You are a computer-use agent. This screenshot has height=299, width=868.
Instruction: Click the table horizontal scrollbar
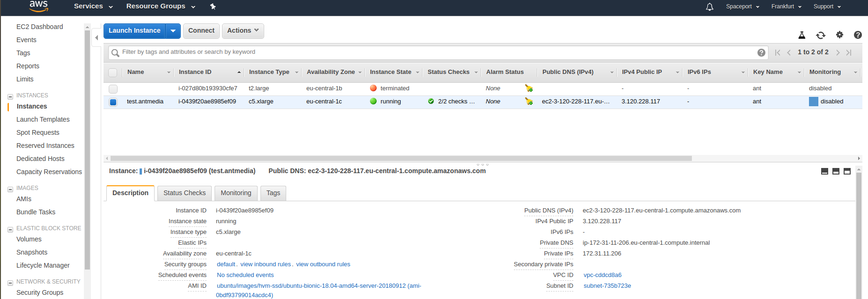click(x=401, y=158)
